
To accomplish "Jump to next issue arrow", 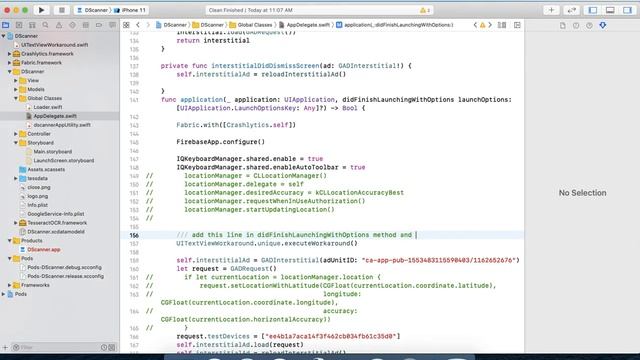I will click(x=490, y=25).
